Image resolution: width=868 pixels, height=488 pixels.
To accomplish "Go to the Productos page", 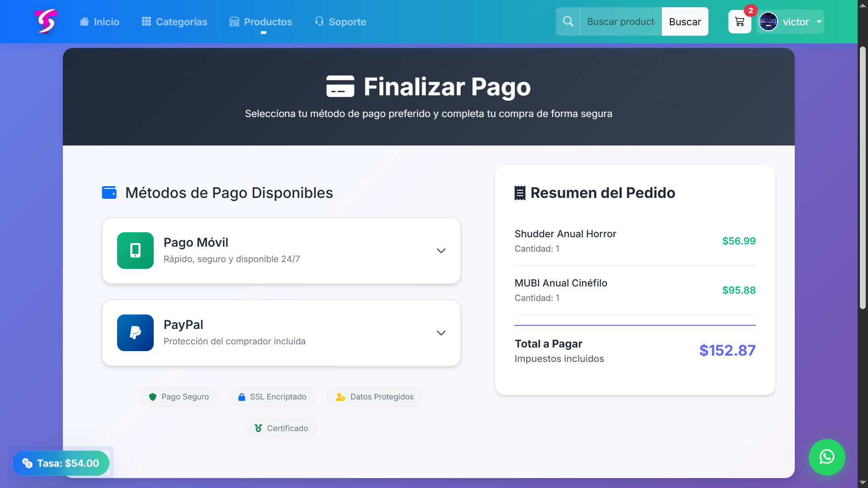I will [261, 22].
